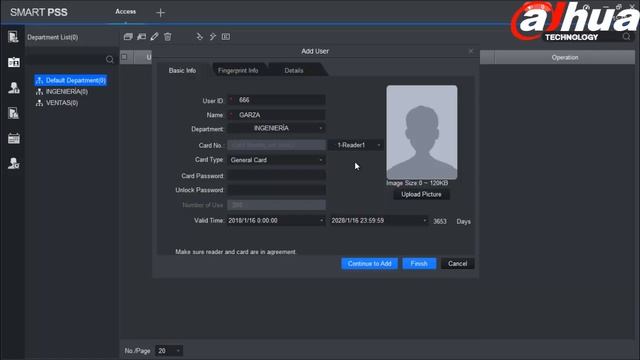The width and height of the screenshot is (640, 360).
Task: Click the trash delete toolbar icon
Action: (167, 37)
